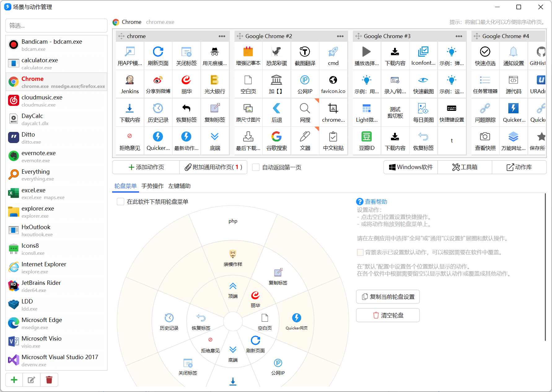
Task: Switch to the 轮盘菜单 tab
Action: tap(125, 186)
